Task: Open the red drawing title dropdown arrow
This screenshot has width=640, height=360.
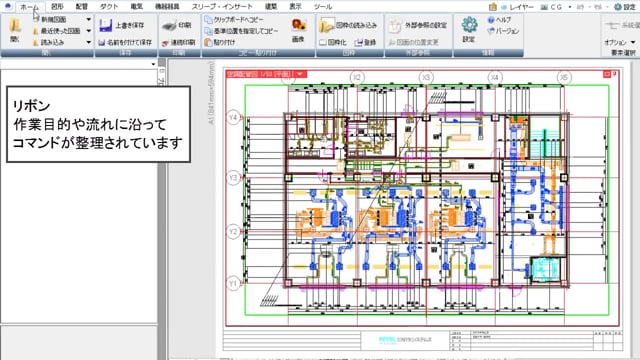Action: pos(300,74)
